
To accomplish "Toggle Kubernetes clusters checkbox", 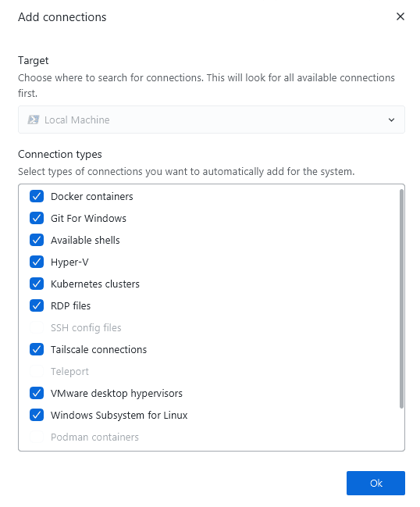I will (37, 284).
